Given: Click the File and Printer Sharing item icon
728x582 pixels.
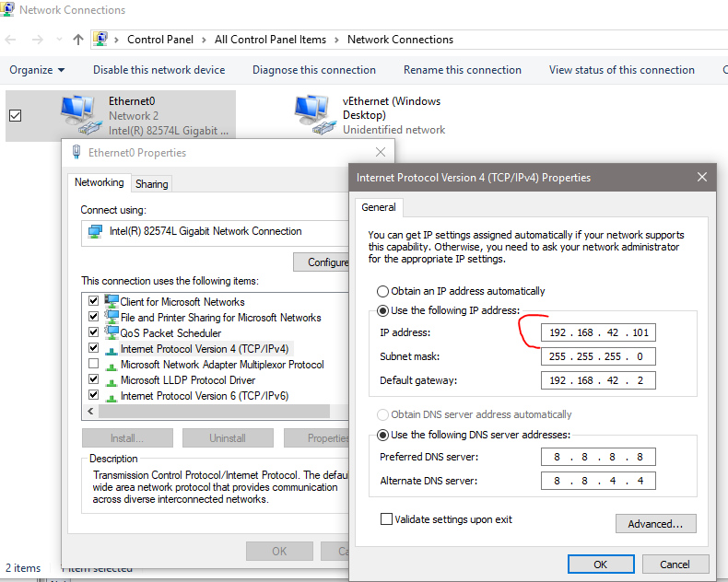Looking at the screenshot, I should pyautogui.click(x=112, y=317).
